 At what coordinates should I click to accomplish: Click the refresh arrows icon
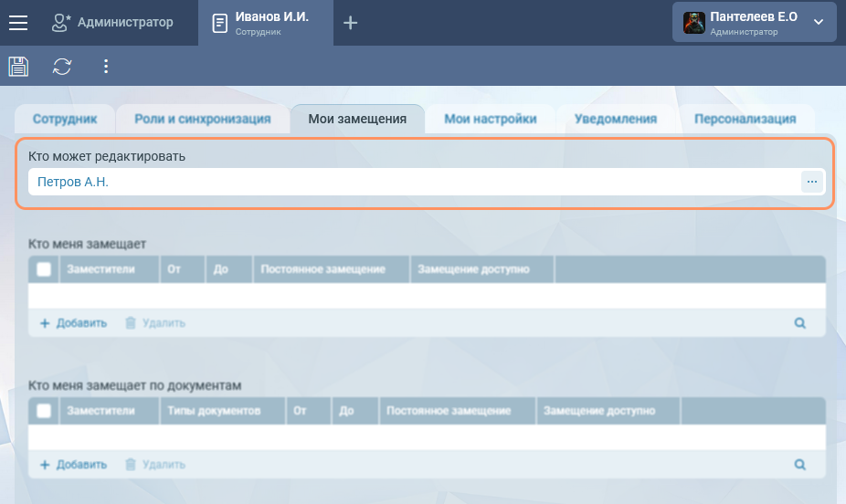pos(62,67)
